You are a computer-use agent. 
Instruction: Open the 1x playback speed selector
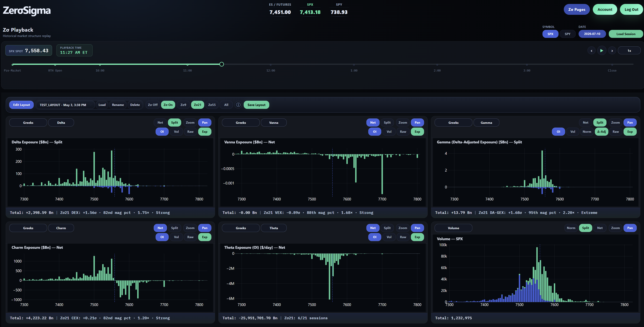pyautogui.click(x=629, y=51)
